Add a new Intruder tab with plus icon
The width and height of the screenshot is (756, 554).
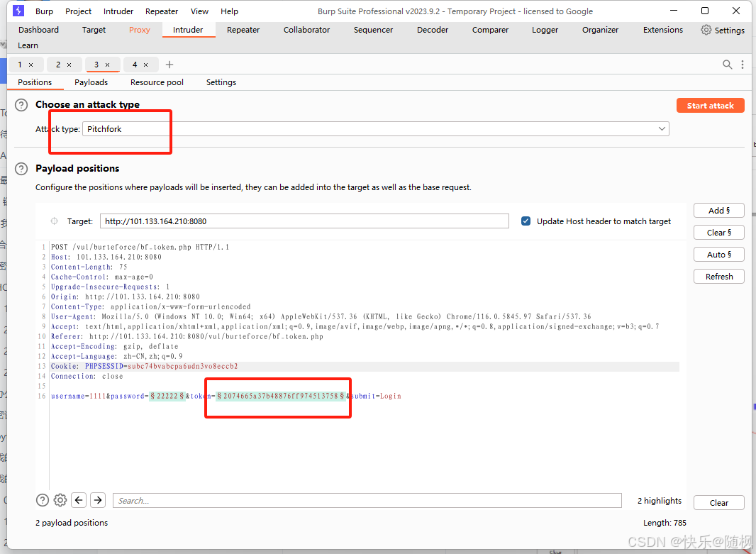[169, 65]
